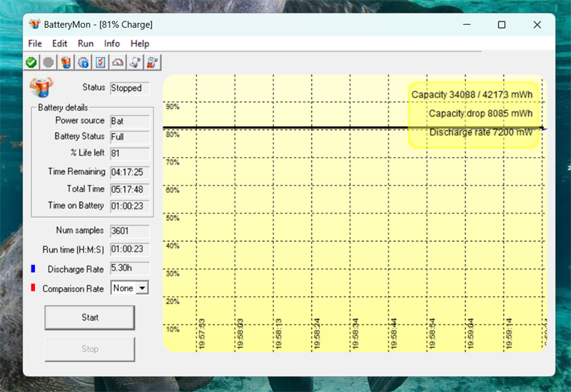Click the Discharge rate 7200 mW text
Screen dimensions: 571x392
481,132
